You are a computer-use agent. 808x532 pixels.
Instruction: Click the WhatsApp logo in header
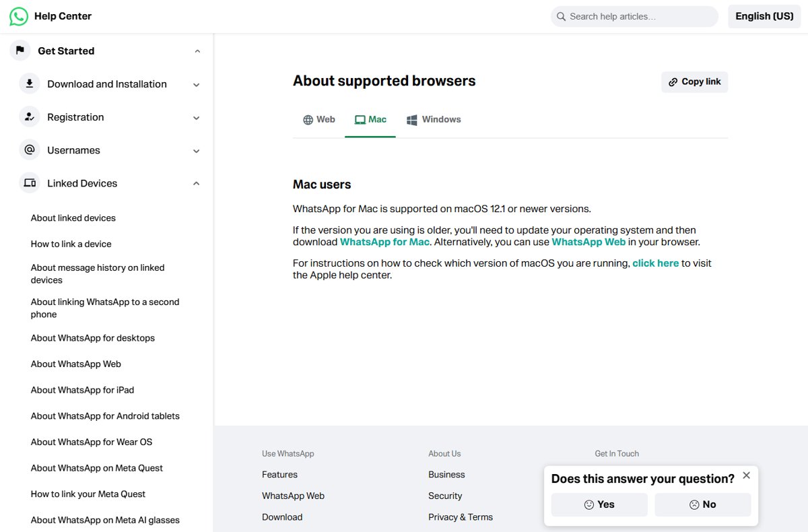pyautogui.click(x=19, y=16)
